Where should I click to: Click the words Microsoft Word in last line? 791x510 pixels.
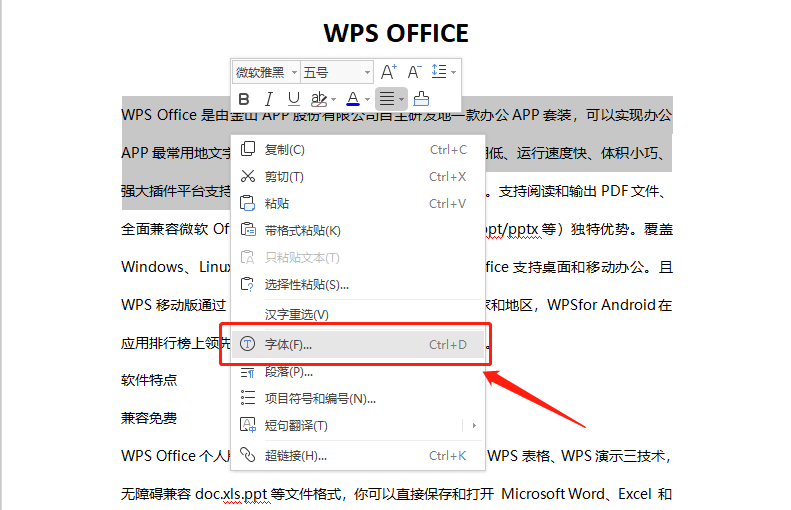click(553, 494)
